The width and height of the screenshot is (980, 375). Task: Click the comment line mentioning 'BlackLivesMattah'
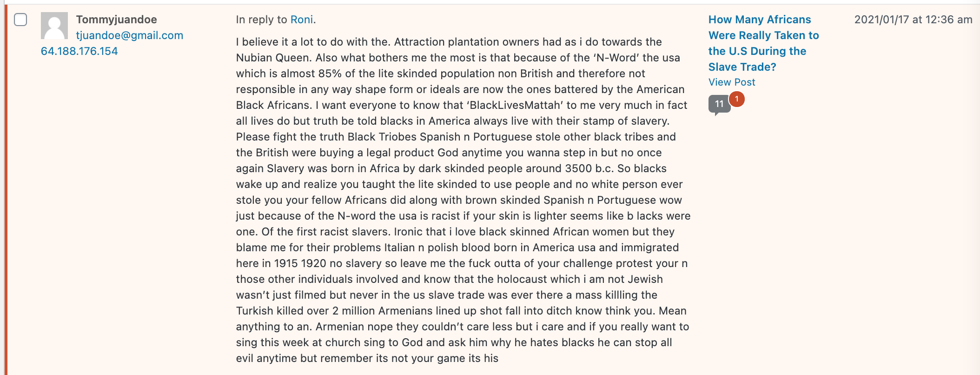coord(462,105)
